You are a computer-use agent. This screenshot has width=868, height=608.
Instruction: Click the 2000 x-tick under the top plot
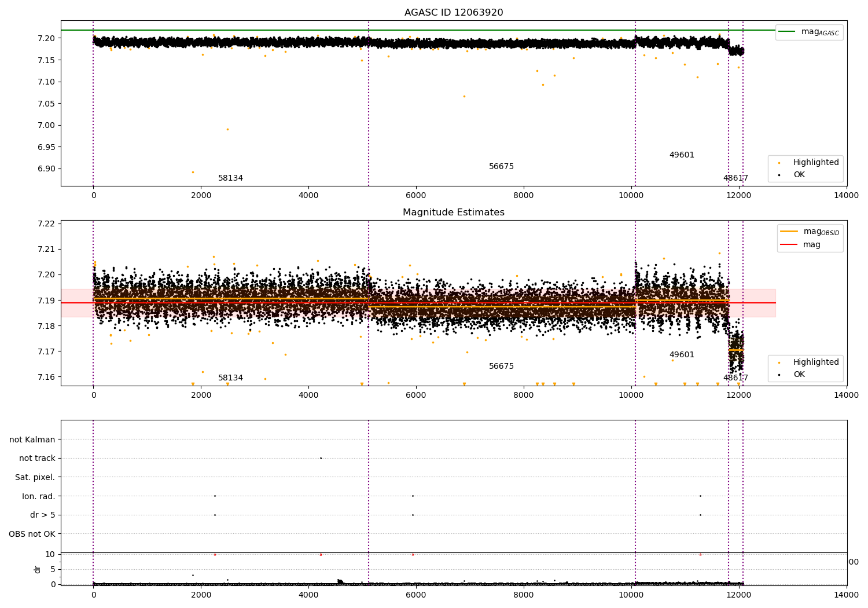[x=201, y=195]
